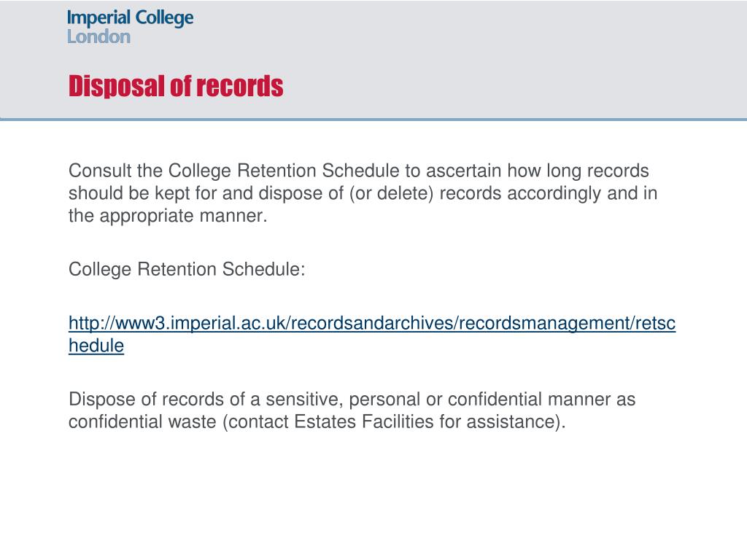This screenshot has width=747, height=560.
Task: Select the Disposal of records red heading
Action: pyautogui.click(x=176, y=86)
